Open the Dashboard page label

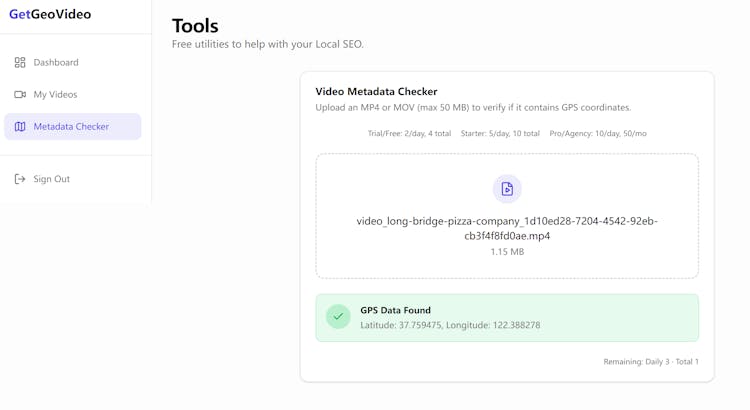56,62
